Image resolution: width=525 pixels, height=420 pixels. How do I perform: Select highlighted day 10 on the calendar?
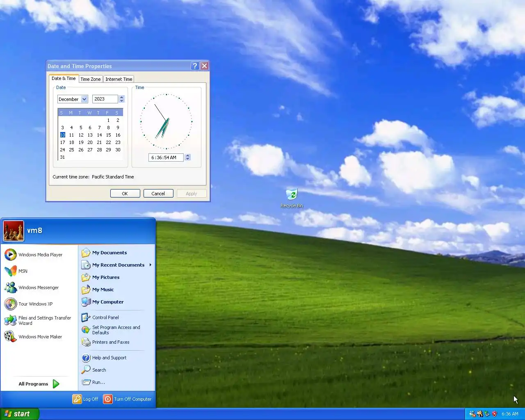(x=62, y=135)
